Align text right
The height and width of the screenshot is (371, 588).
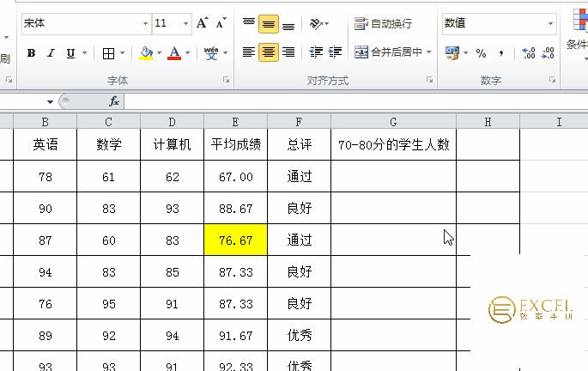[288, 52]
